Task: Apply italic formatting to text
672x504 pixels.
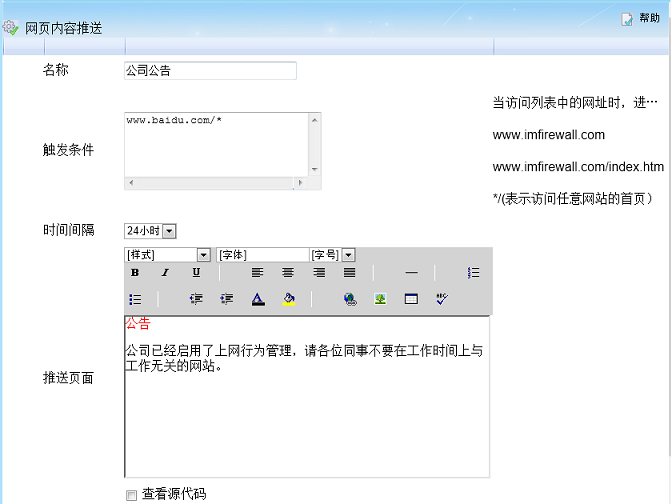Action: point(165,273)
